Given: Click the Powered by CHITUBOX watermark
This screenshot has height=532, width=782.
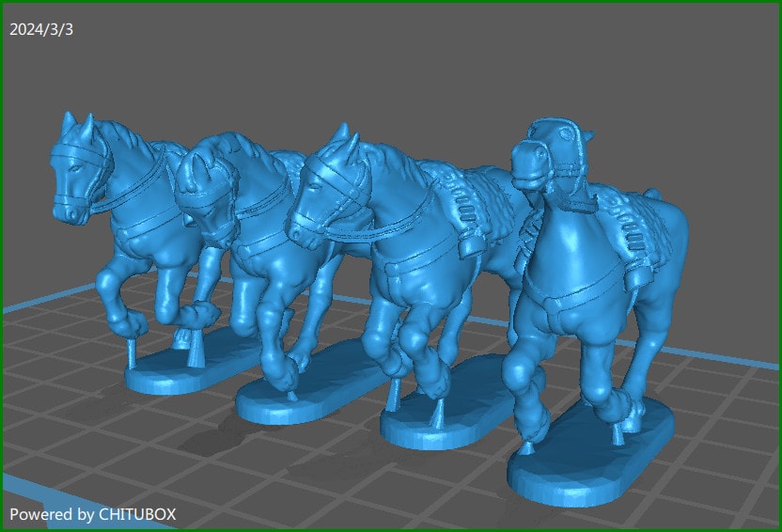Looking at the screenshot, I should click(x=92, y=514).
